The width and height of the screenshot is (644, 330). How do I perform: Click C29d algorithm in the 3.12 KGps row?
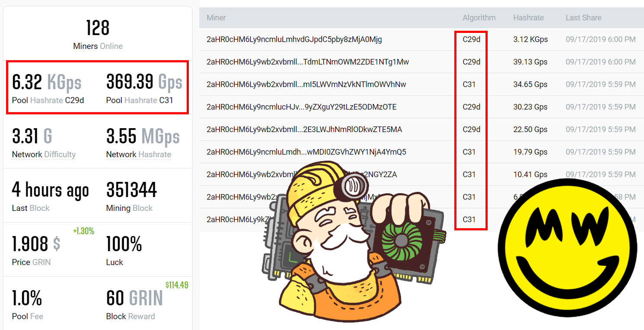coord(471,39)
